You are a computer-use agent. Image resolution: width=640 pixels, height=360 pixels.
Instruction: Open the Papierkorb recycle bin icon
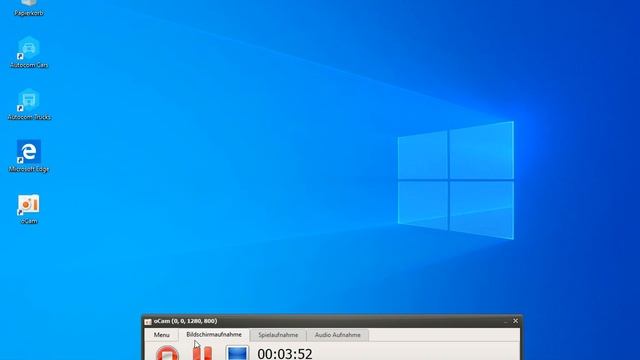[29, 8]
